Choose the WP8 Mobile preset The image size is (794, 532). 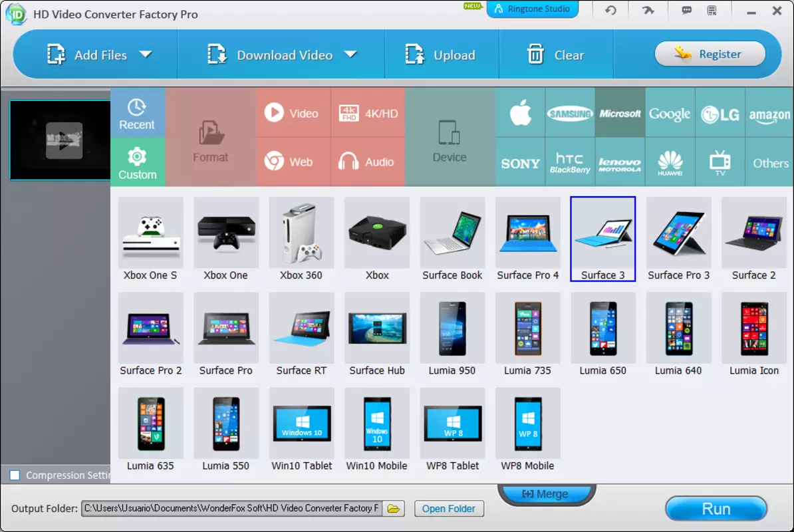pos(527,430)
